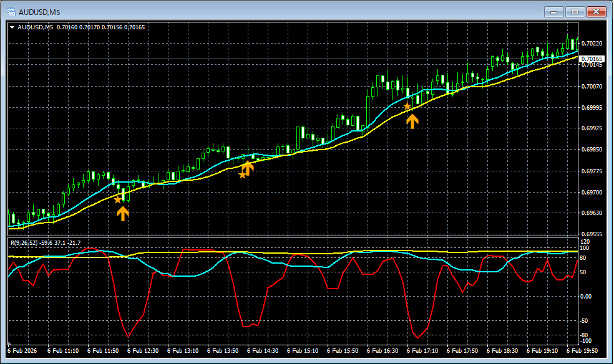Viewport: 614px width, 364px height.
Task: Click the orange buy arrow near 11:50
Action: [123, 213]
